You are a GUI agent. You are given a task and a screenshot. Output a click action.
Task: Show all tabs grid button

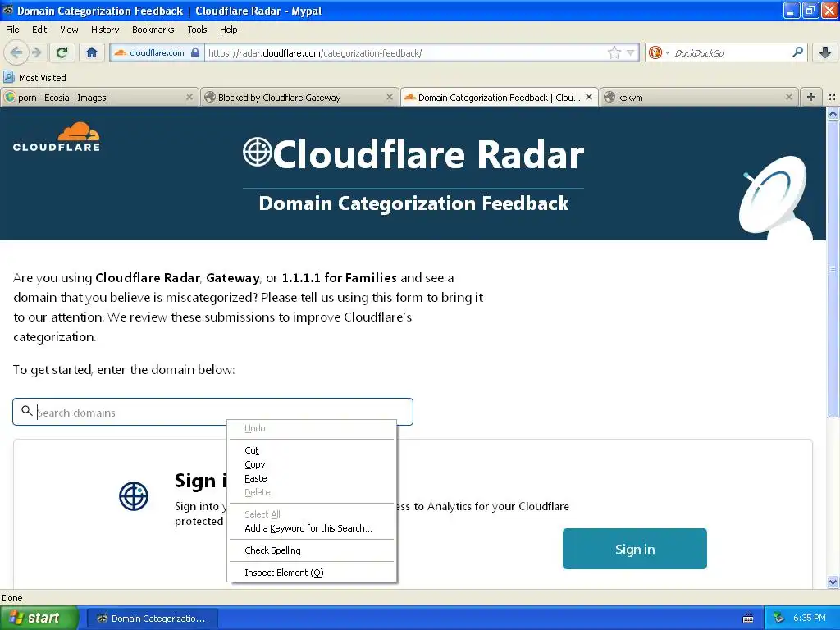point(832,97)
